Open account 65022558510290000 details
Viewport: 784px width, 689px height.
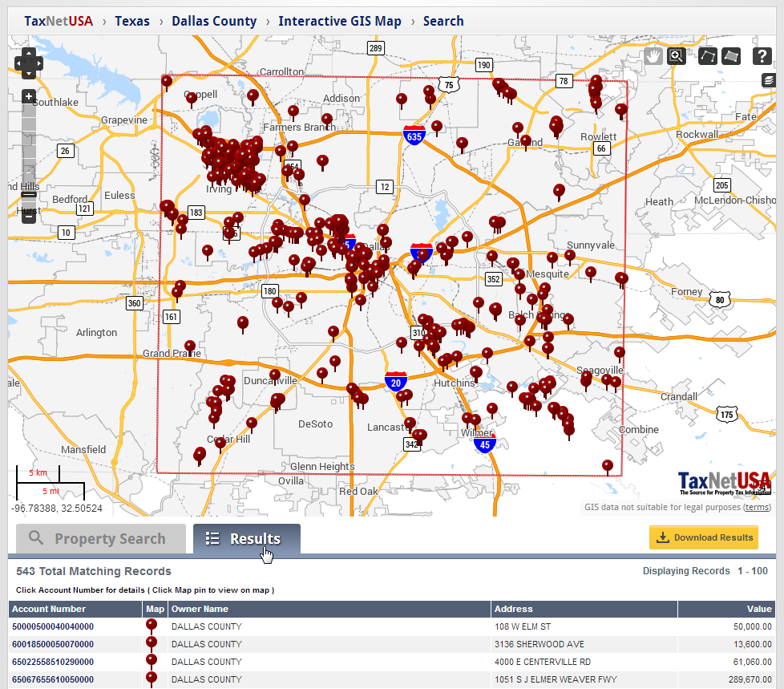(x=53, y=662)
